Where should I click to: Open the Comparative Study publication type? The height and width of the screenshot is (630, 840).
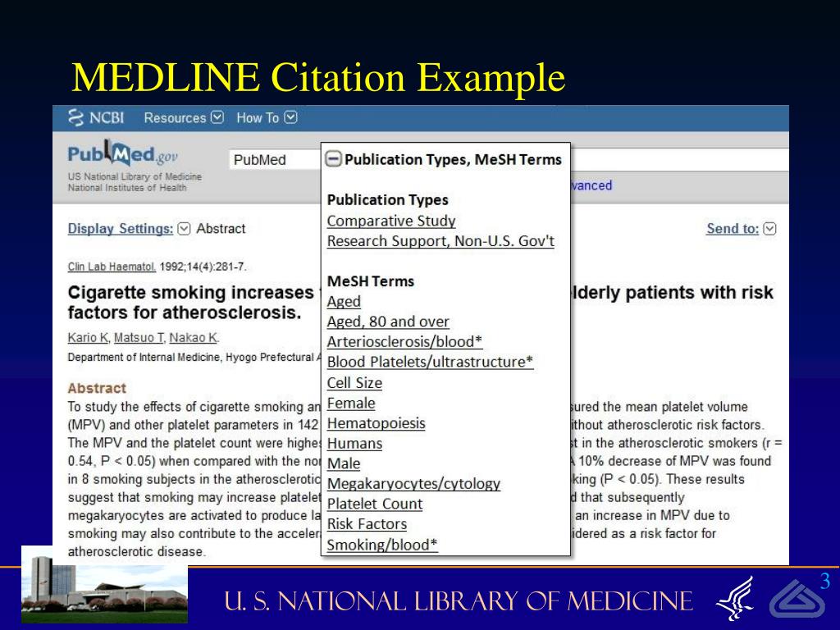pos(391,221)
